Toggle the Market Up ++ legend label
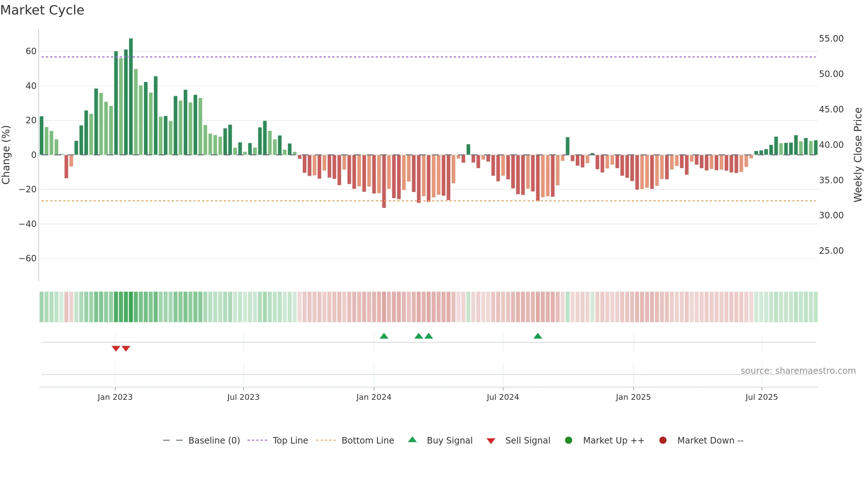868x488 pixels. [x=614, y=440]
